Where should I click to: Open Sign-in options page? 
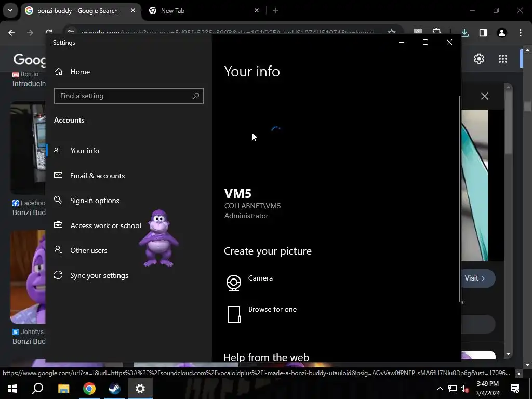click(95, 201)
